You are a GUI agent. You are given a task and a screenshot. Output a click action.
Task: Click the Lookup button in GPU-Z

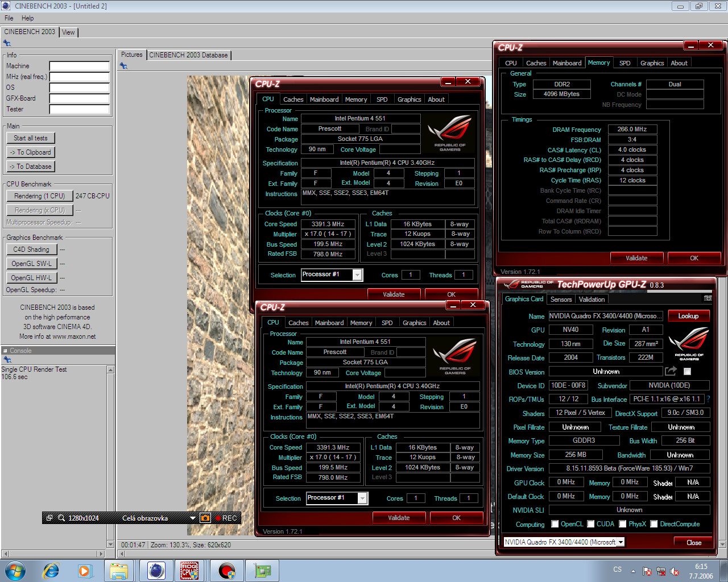688,316
